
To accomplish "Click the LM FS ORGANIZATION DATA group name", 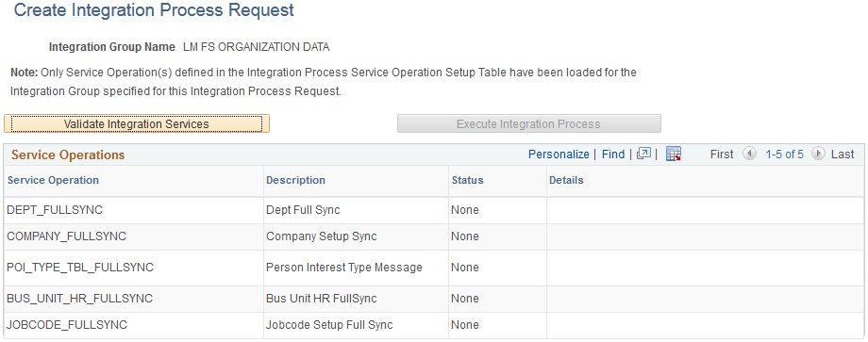I will pos(256,47).
